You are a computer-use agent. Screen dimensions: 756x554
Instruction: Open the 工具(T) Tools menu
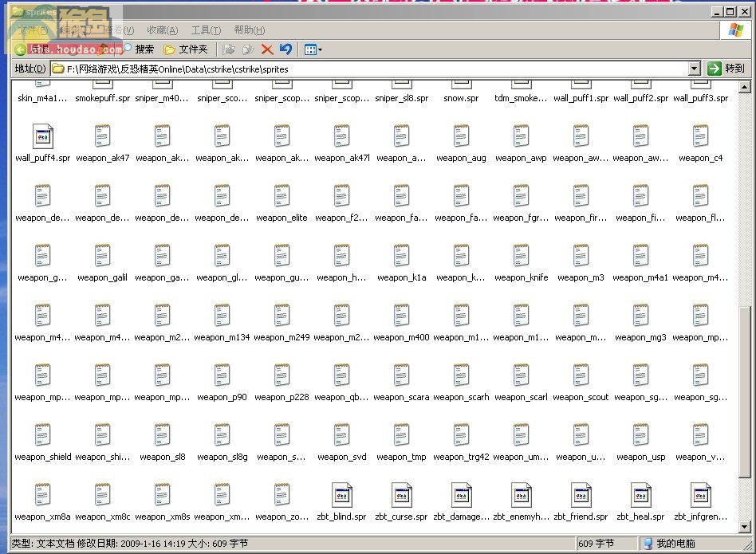(x=206, y=30)
